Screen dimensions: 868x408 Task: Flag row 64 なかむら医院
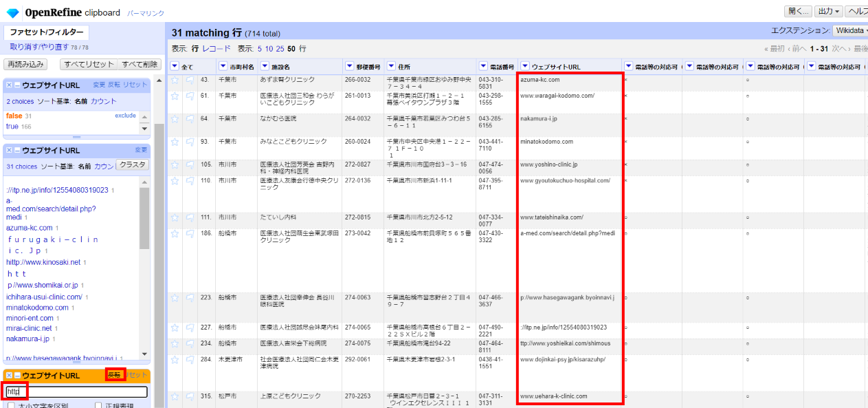point(190,119)
